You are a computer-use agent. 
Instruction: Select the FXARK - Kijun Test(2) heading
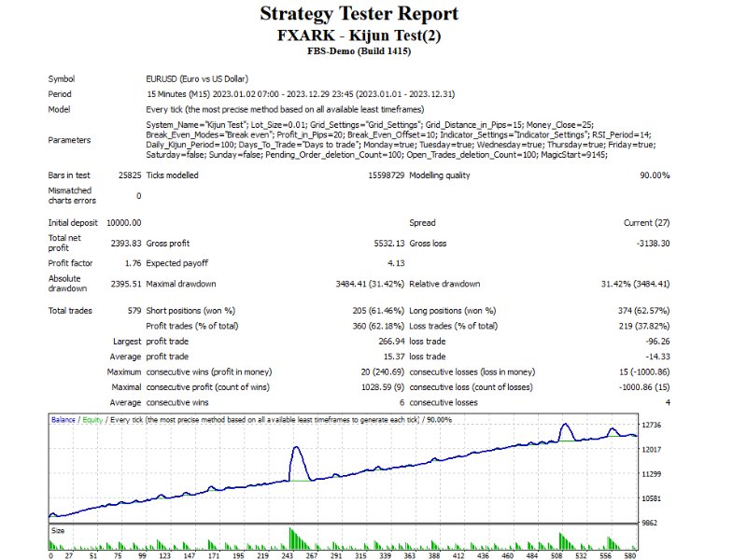(x=359, y=35)
